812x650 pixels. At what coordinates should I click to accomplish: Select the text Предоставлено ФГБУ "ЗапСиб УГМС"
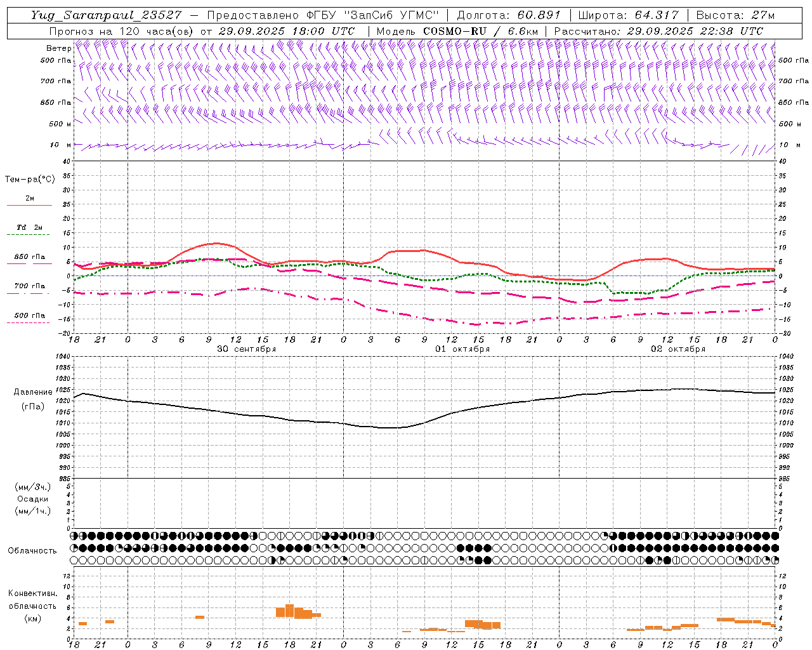324,15
